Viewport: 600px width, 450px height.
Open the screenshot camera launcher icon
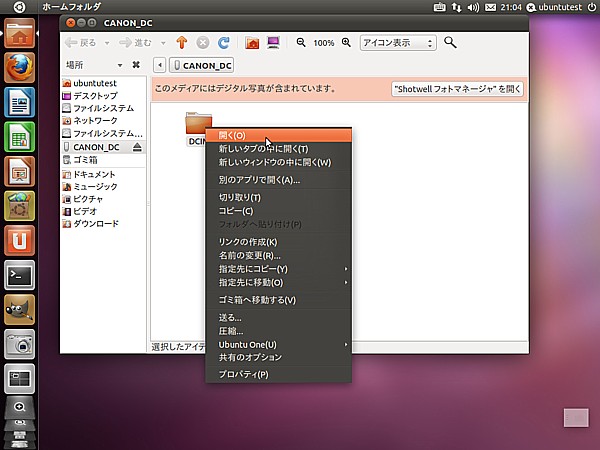point(20,344)
